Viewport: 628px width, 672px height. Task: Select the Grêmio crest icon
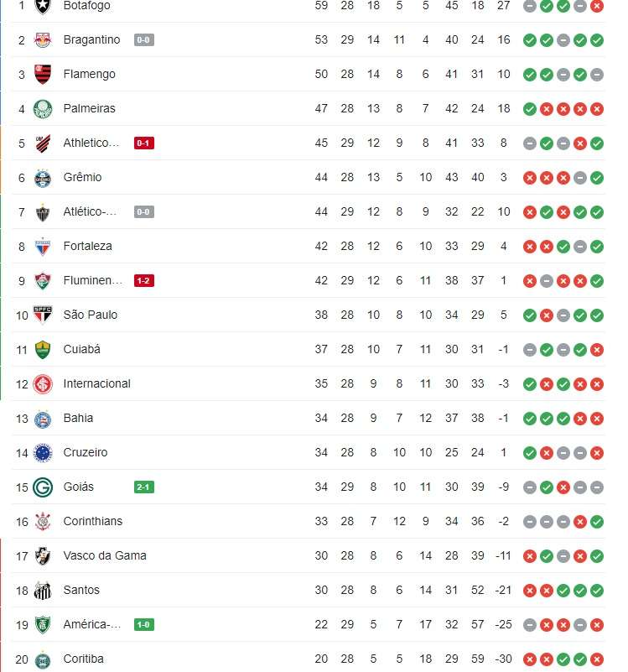(43, 178)
